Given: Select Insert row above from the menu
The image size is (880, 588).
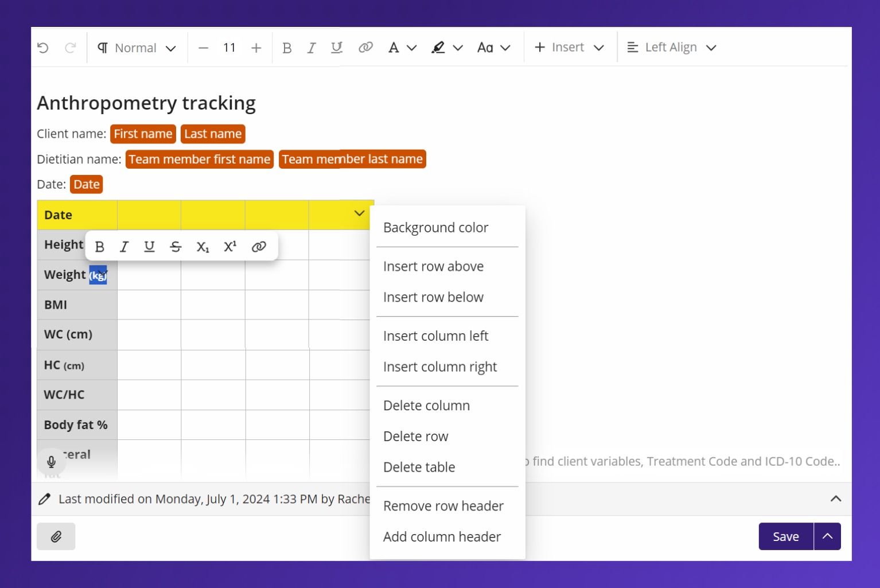Looking at the screenshot, I should point(434,266).
